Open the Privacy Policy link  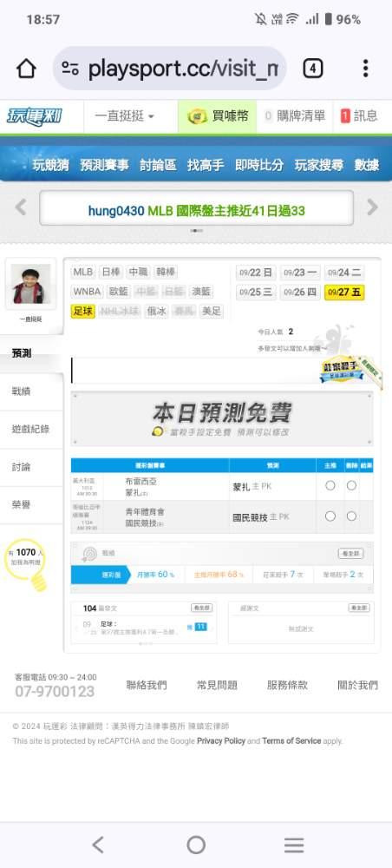coord(221,740)
